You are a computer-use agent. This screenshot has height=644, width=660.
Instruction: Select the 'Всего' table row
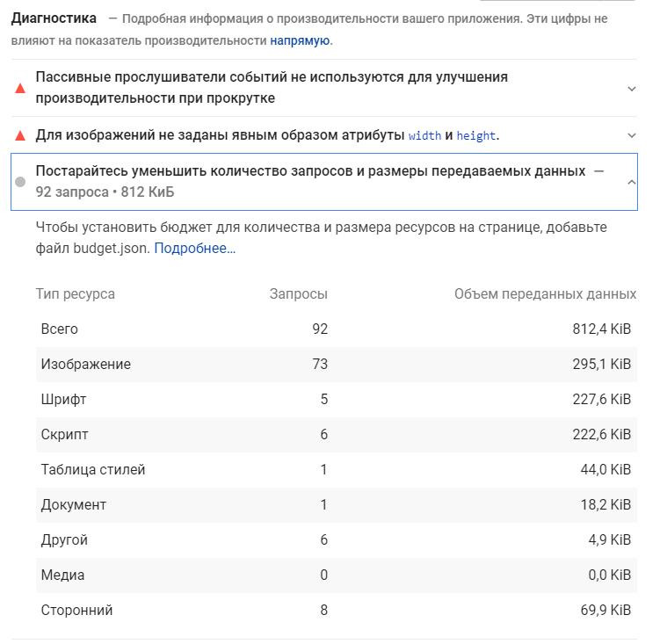(337, 329)
